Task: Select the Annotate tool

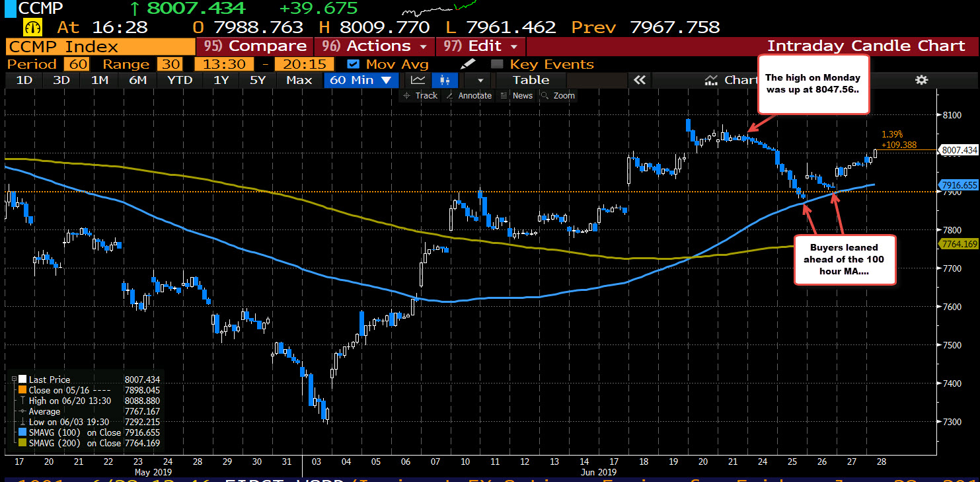Action: click(469, 95)
